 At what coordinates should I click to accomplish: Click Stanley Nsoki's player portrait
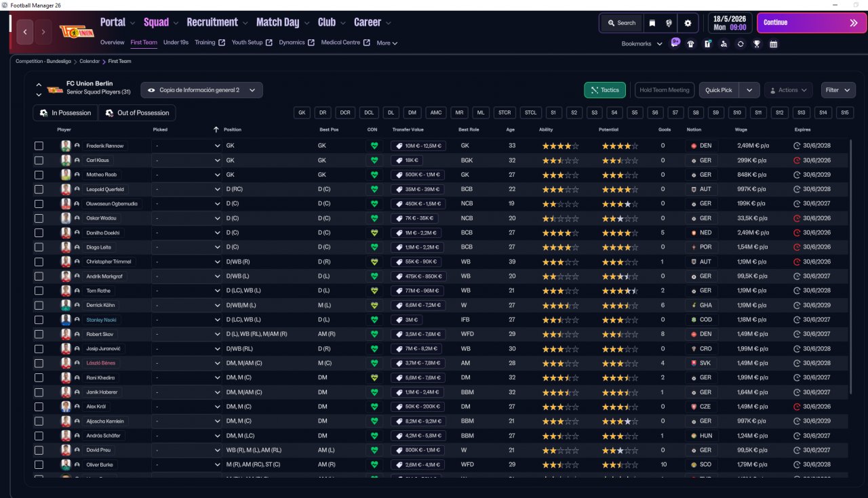(66, 320)
